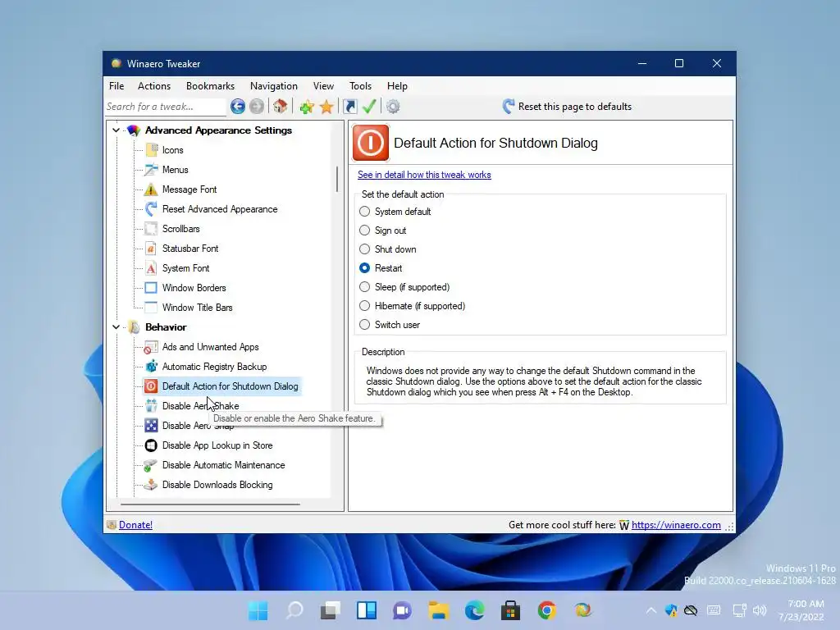The image size is (840, 630).
Task: Select Menus tree item
Action: (x=176, y=170)
